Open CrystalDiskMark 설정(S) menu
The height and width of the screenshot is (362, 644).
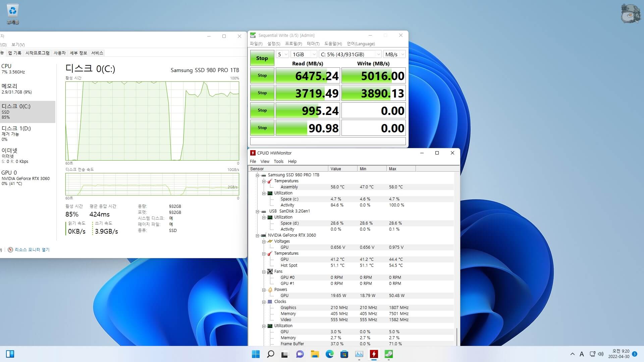274,44
